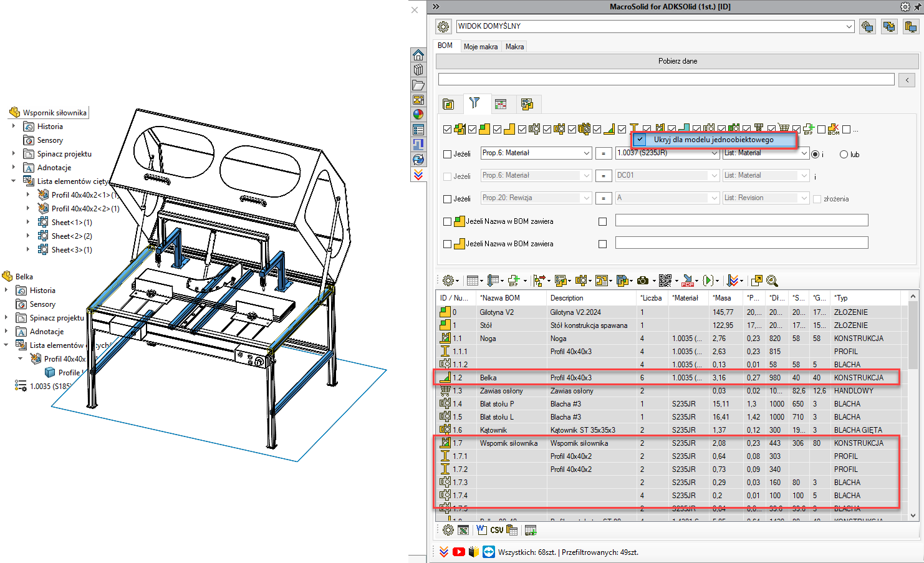924x563 pixels.
Task: Toggle Jeżeli checkbox for Prop.20 Rewizja
Action: click(447, 199)
